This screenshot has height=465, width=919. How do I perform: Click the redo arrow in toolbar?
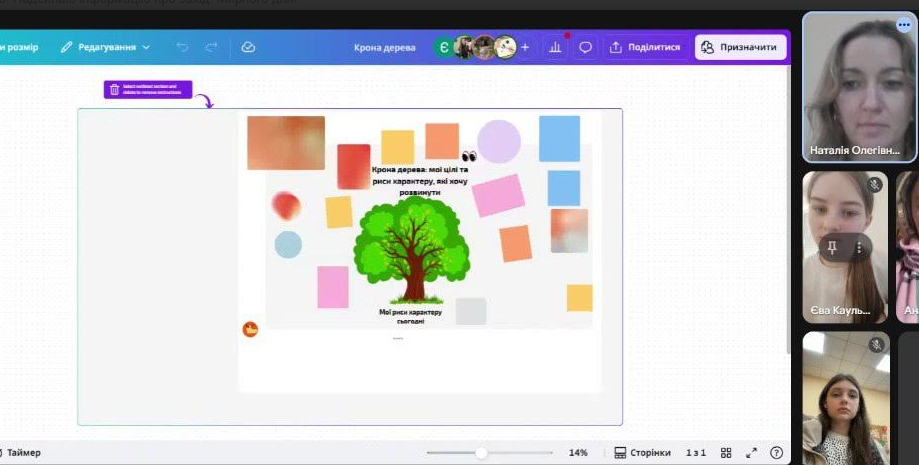[211, 47]
